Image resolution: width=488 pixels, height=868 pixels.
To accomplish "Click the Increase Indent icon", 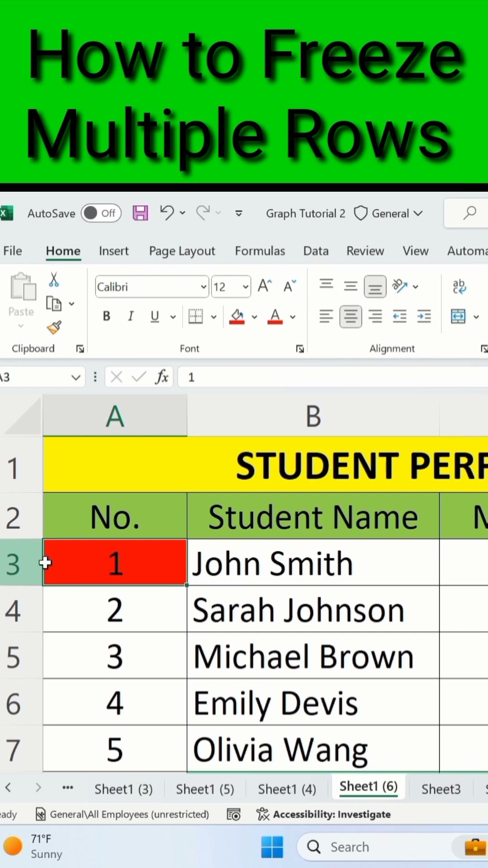I will [x=424, y=316].
